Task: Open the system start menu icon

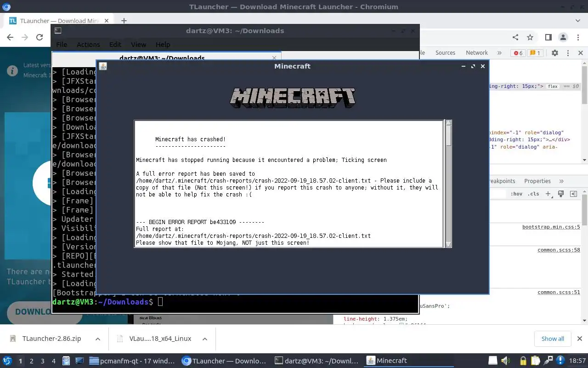Action: click(7, 361)
